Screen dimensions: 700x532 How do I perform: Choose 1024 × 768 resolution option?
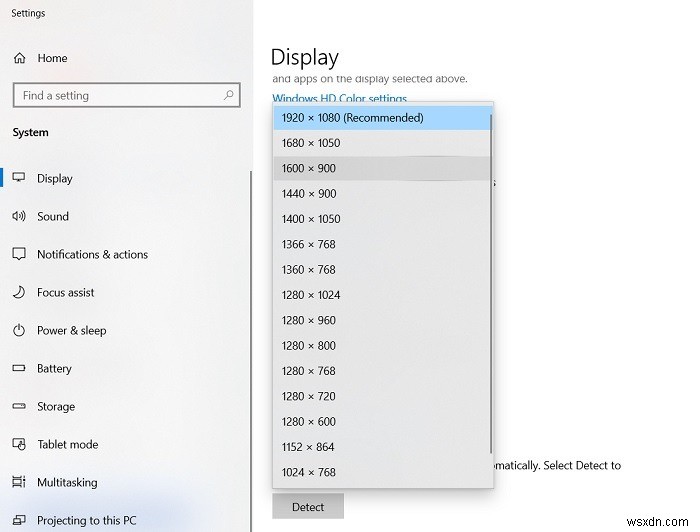coord(382,472)
